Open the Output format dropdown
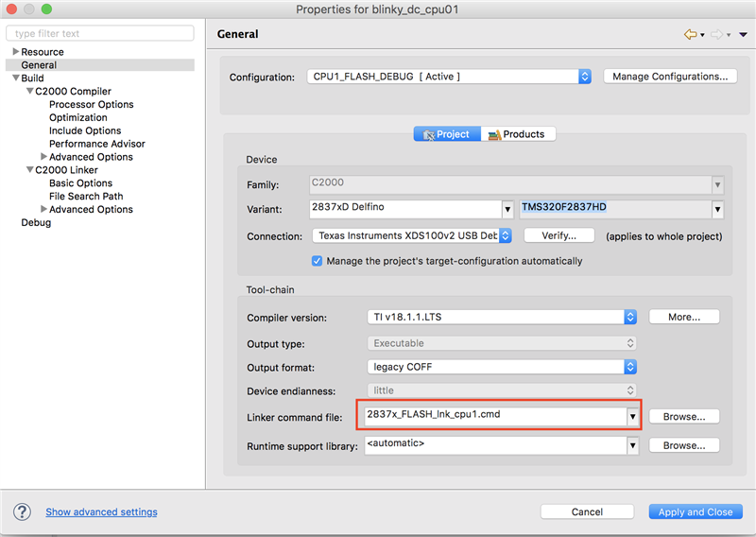Screen dimensions: 756x537 pos(630,367)
